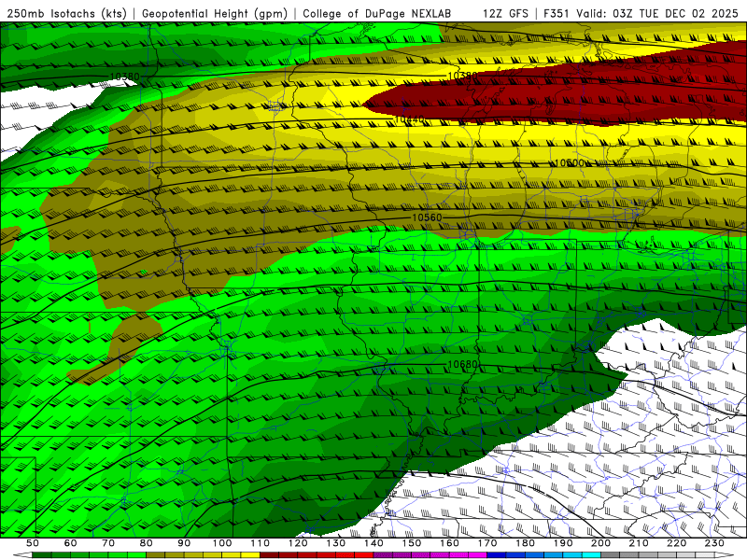
Task: Click the '100' color scale label
Action: tap(222, 543)
